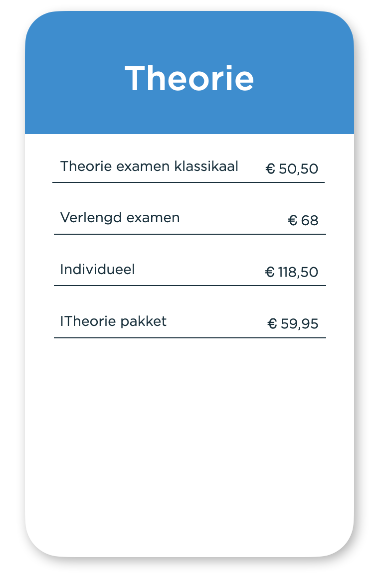Click the euro symbol before 50,50

(271, 169)
